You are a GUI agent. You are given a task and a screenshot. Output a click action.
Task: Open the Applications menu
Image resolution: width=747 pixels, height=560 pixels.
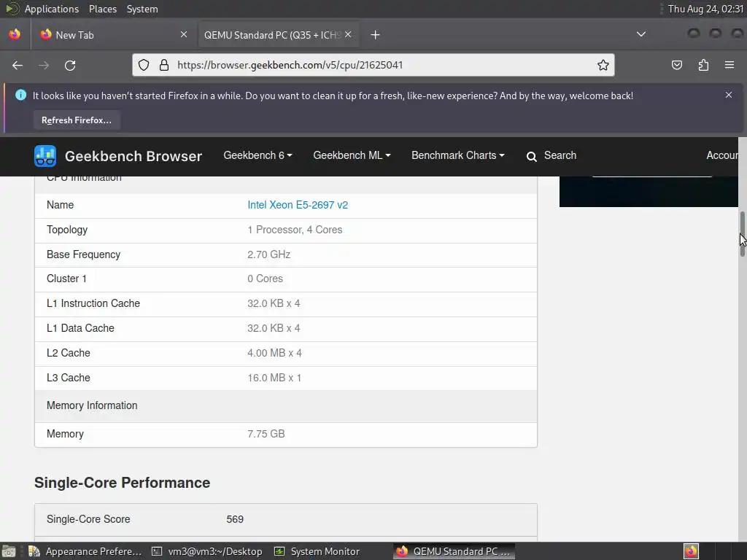[x=52, y=9]
